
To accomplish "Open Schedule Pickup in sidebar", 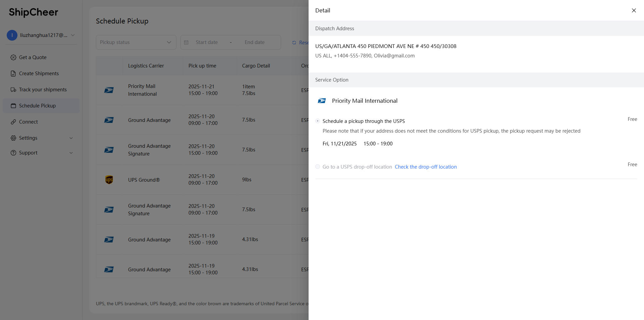I will [x=37, y=106].
